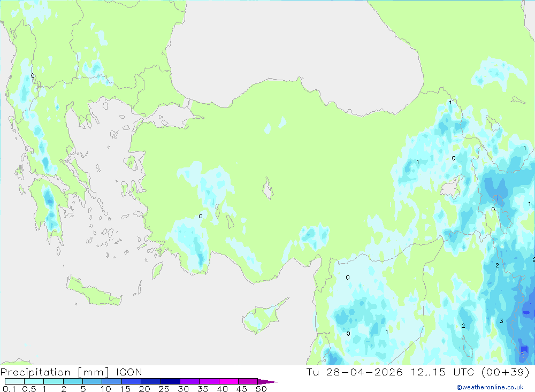The width and height of the screenshot is (535, 392).
Task: Select the 5–10 mm legend color swatch
Action: pos(93,381)
